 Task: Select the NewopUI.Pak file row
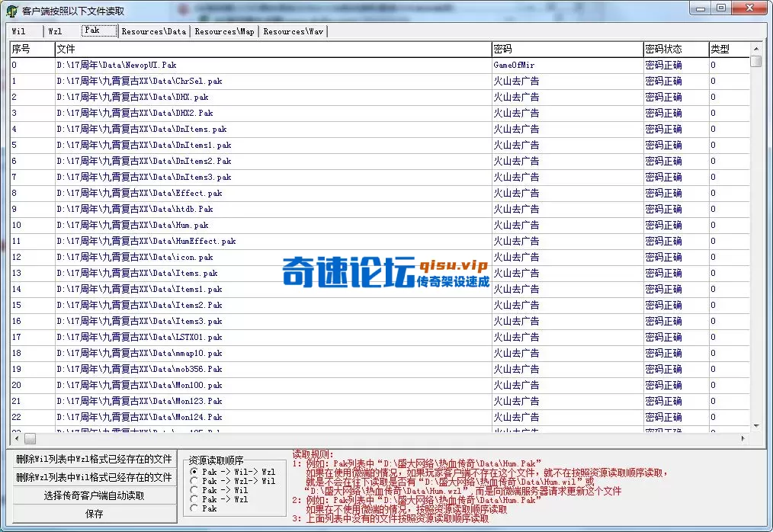pyautogui.click(x=229, y=65)
